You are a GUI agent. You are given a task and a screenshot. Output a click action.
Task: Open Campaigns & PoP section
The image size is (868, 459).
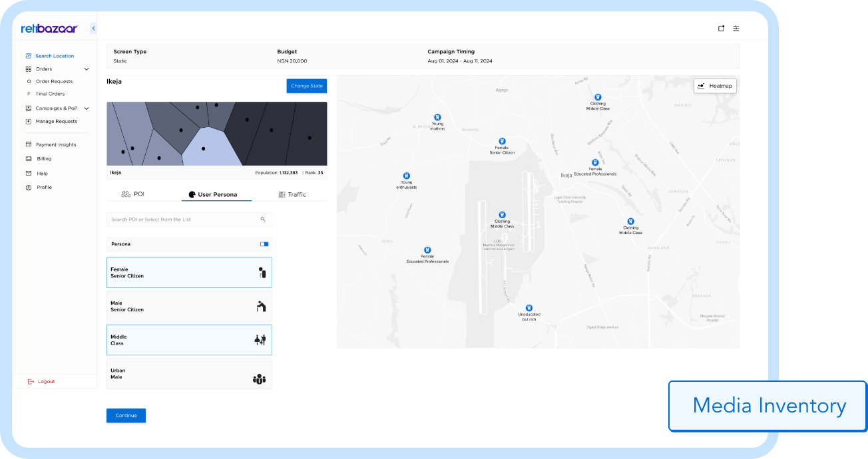pos(57,108)
